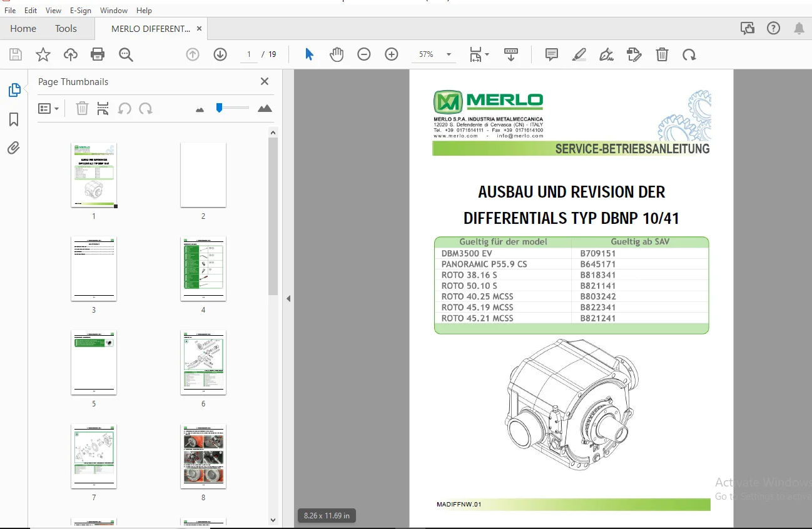Click the page break insert icon in Thumbnails
This screenshot has height=529, width=812.
[103, 108]
